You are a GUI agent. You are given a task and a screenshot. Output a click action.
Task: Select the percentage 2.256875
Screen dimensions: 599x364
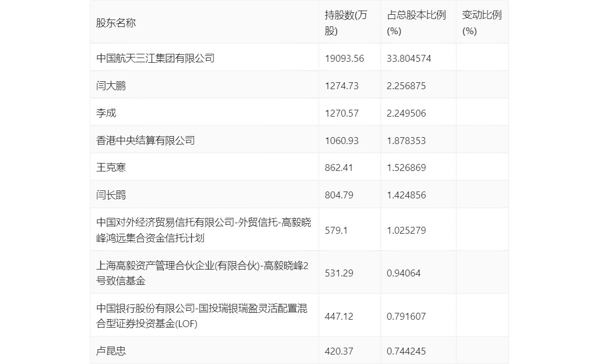(406, 86)
